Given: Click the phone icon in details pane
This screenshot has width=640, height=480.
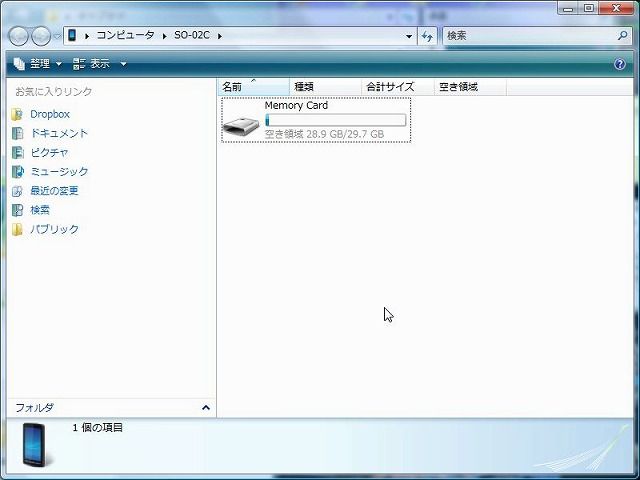Looking at the screenshot, I should 36,445.
